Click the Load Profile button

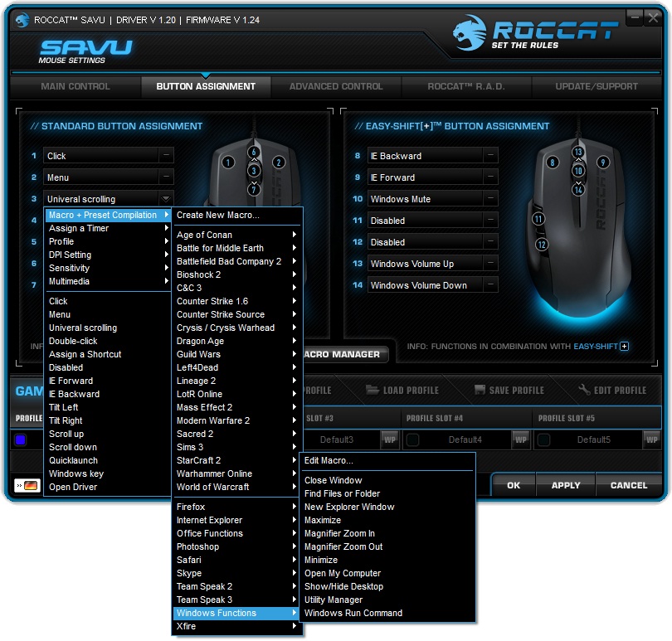(402, 391)
